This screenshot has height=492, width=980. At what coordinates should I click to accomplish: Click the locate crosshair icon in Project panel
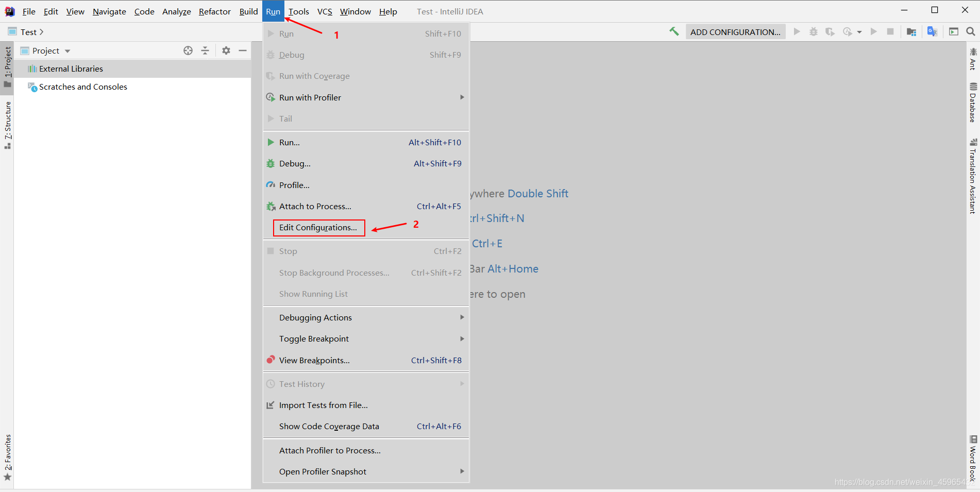[188, 50]
